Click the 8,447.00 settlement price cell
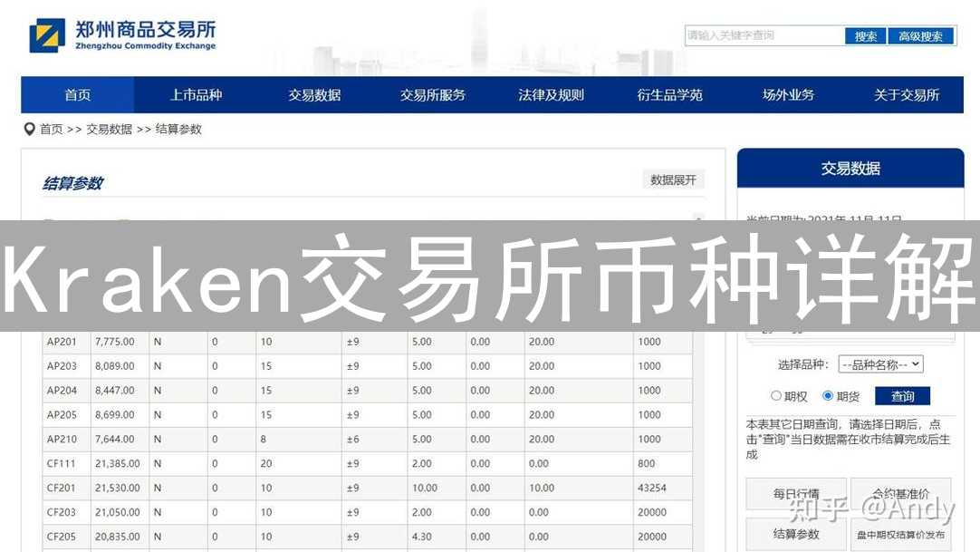The width and height of the screenshot is (980, 552). pyautogui.click(x=120, y=391)
